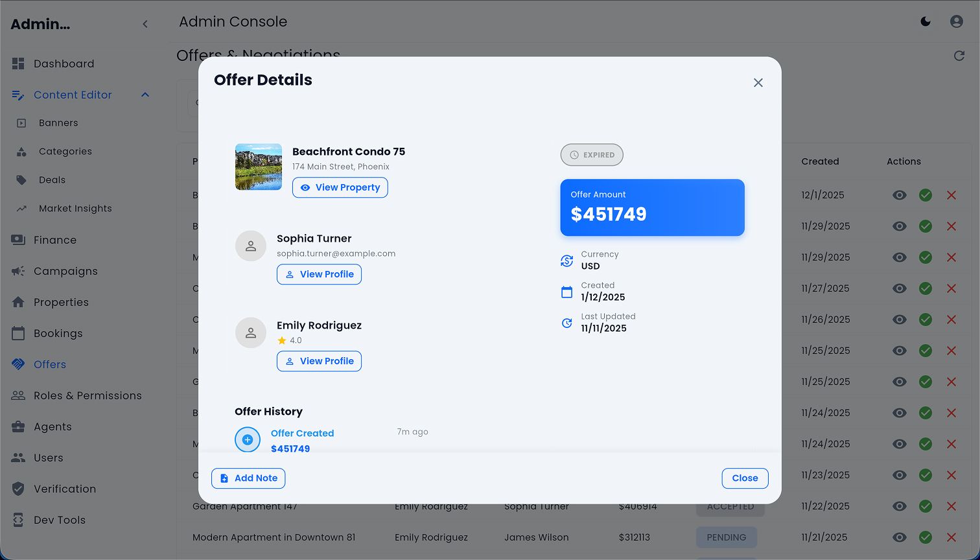Open Dashboard in the sidebar
Image resolution: width=980 pixels, height=560 pixels.
[64, 64]
